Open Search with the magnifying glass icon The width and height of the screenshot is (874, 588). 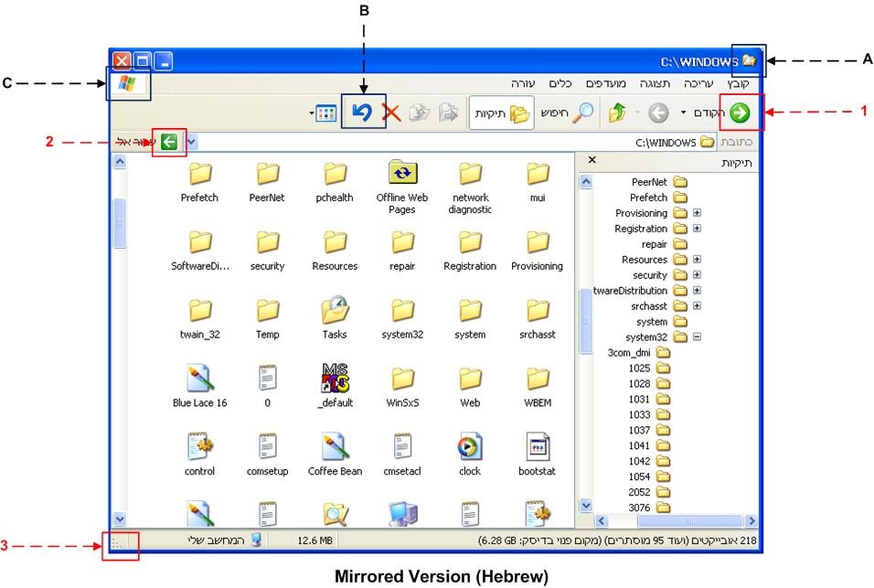(x=582, y=112)
